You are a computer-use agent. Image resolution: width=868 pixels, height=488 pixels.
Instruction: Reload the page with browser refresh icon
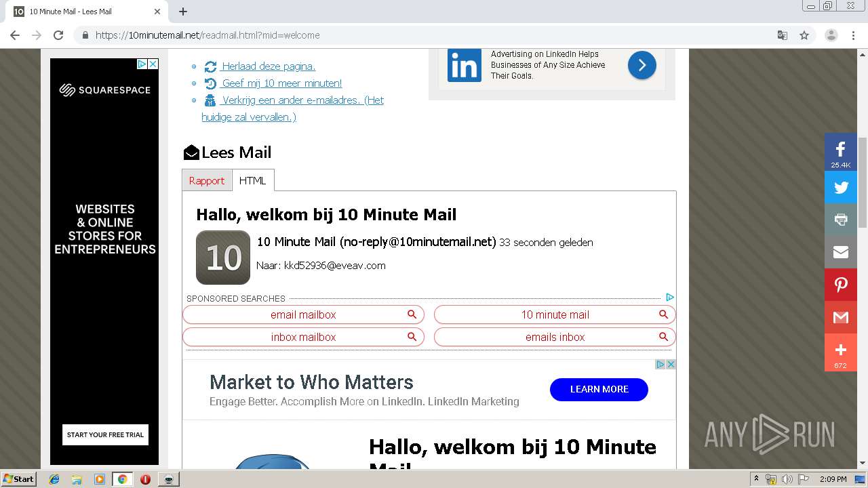(x=58, y=35)
